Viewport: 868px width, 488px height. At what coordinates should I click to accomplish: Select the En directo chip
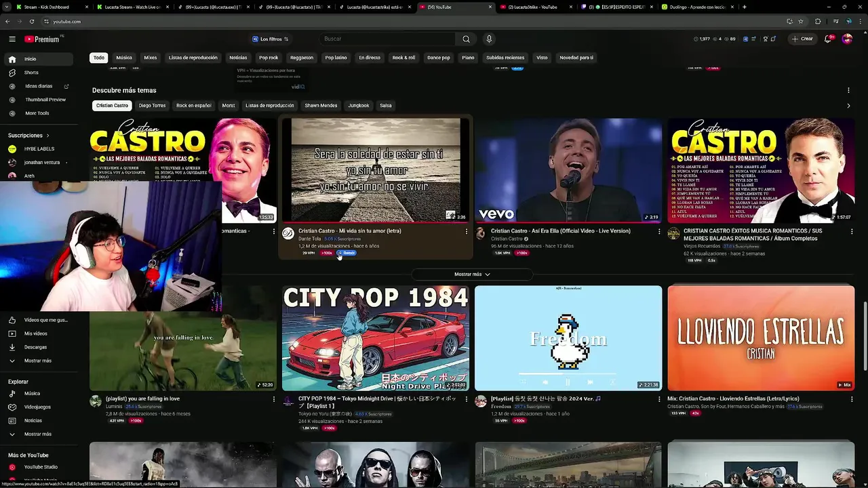coord(370,58)
